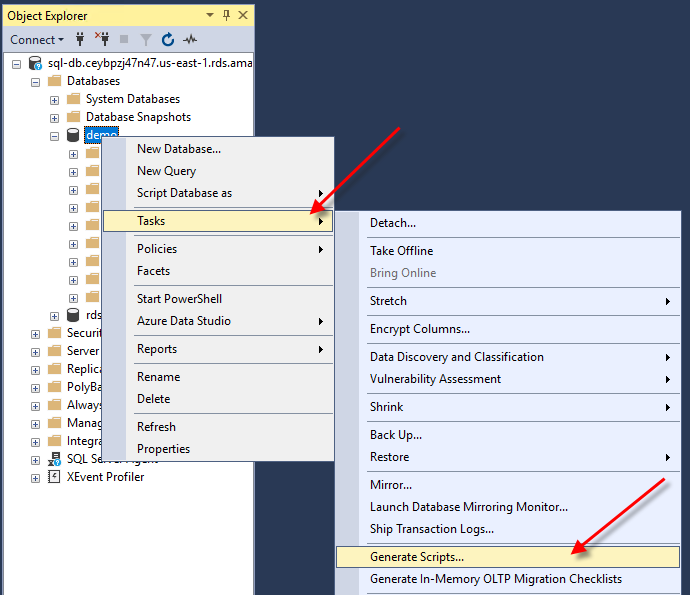Click the Connect Object Explorer plug icon
This screenshot has width=690, height=595.
pyautogui.click(x=80, y=40)
